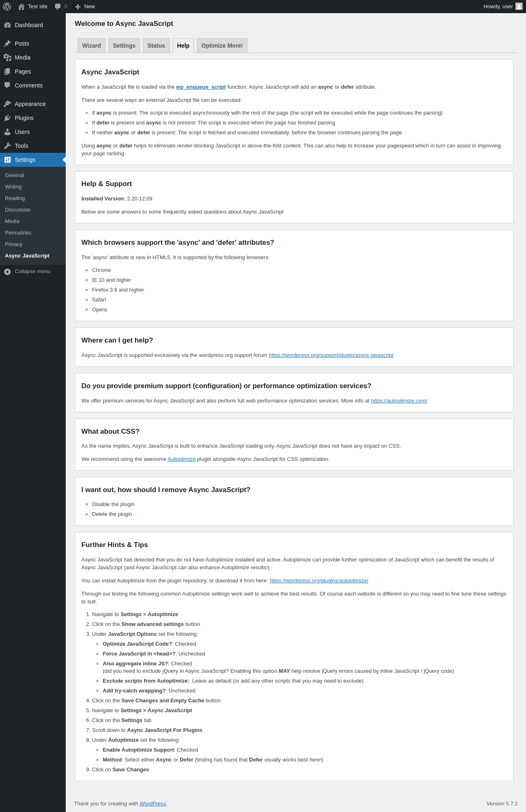Click the Tools wrench icon
Viewport: 526px width, 812px height.
(x=7, y=146)
